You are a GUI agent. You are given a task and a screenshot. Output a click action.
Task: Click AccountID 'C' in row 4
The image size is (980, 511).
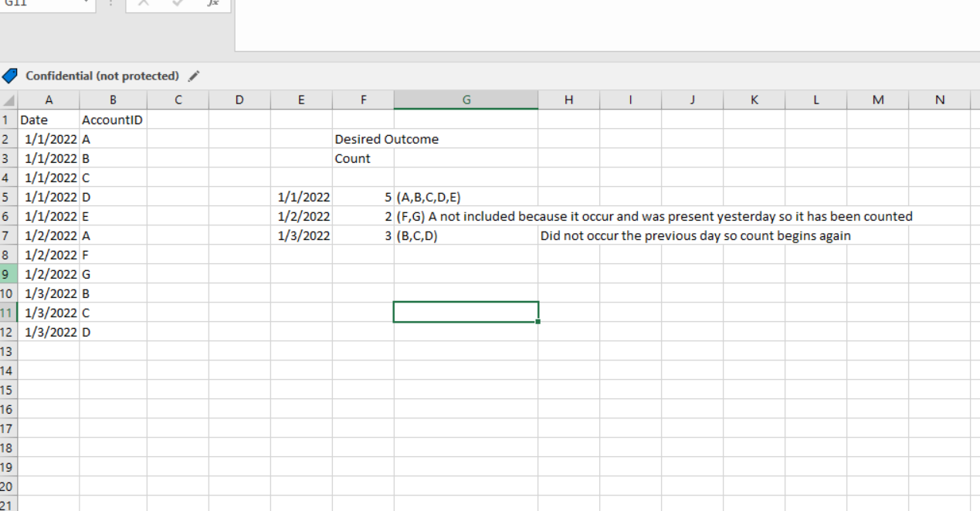point(113,178)
